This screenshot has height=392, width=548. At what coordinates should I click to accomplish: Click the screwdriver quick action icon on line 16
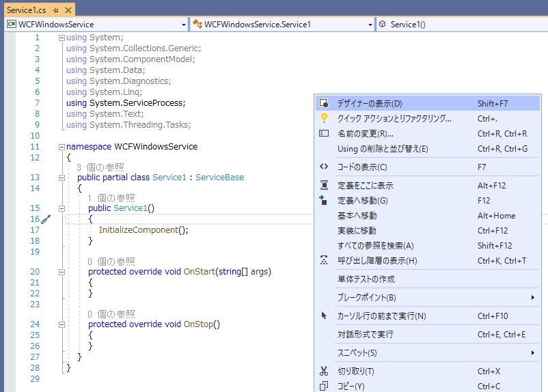point(46,219)
